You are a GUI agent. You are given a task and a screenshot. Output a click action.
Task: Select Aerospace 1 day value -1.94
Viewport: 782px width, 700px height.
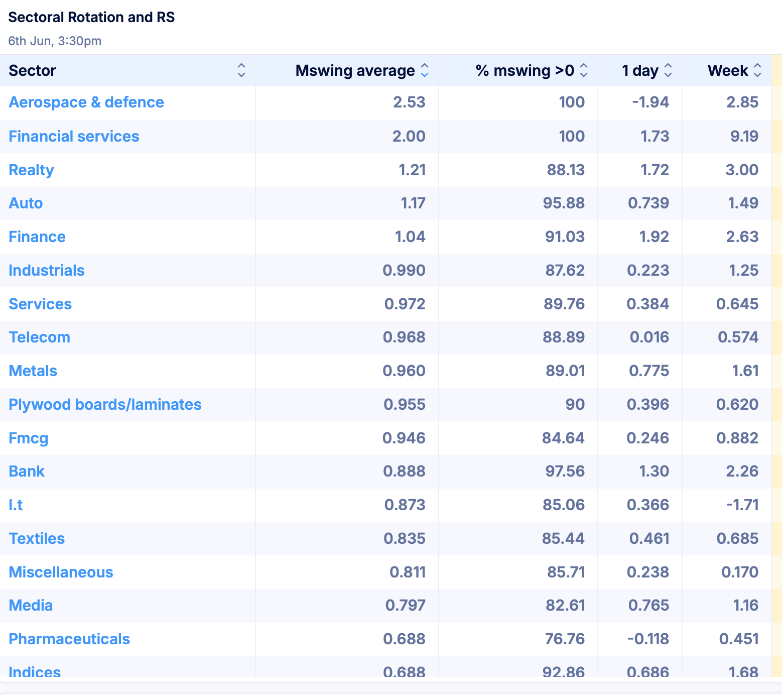pyautogui.click(x=650, y=102)
